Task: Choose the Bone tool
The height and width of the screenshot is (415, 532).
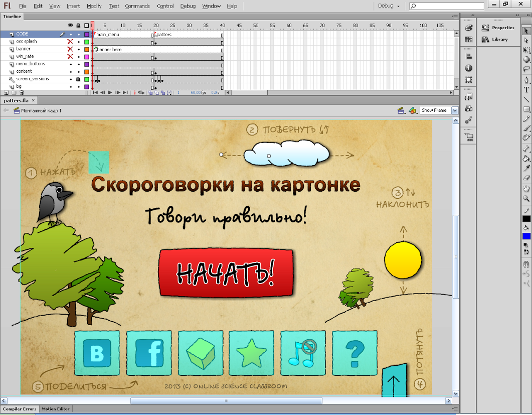Action: point(526,149)
